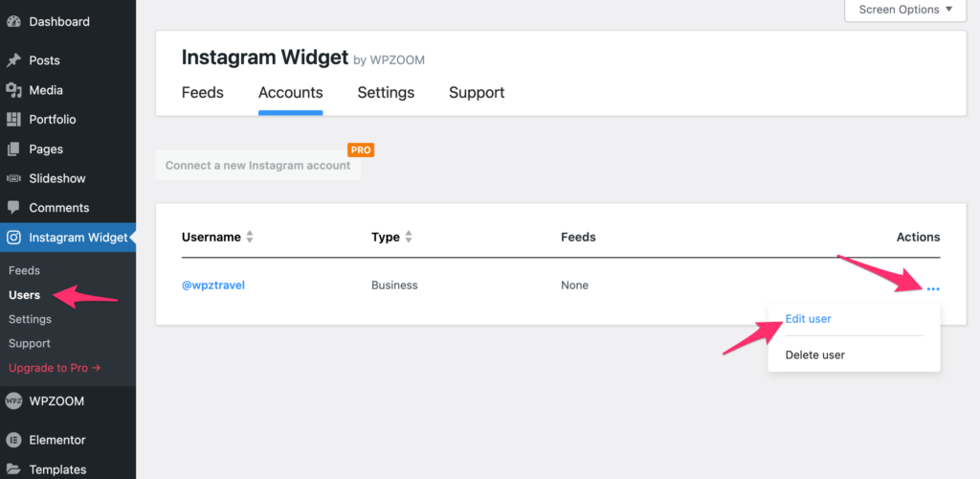The height and width of the screenshot is (479, 980).
Task: Open the @wpztravel username link
Action: [213, 285]
